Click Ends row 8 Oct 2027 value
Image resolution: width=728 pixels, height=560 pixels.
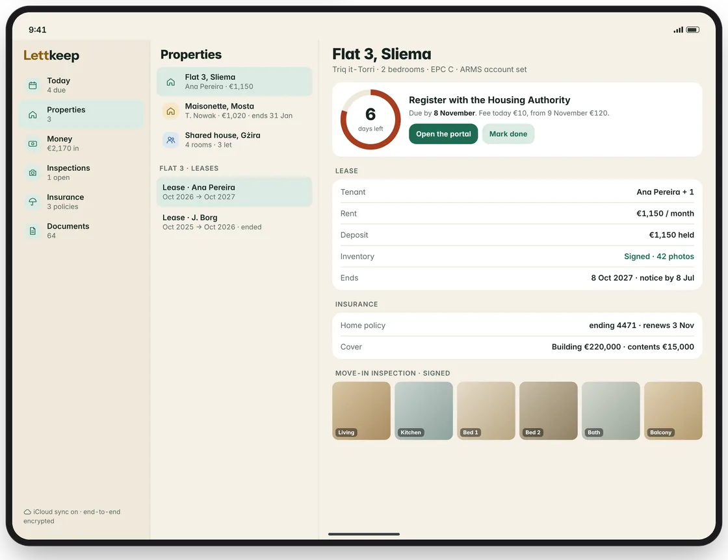[642, 278]
